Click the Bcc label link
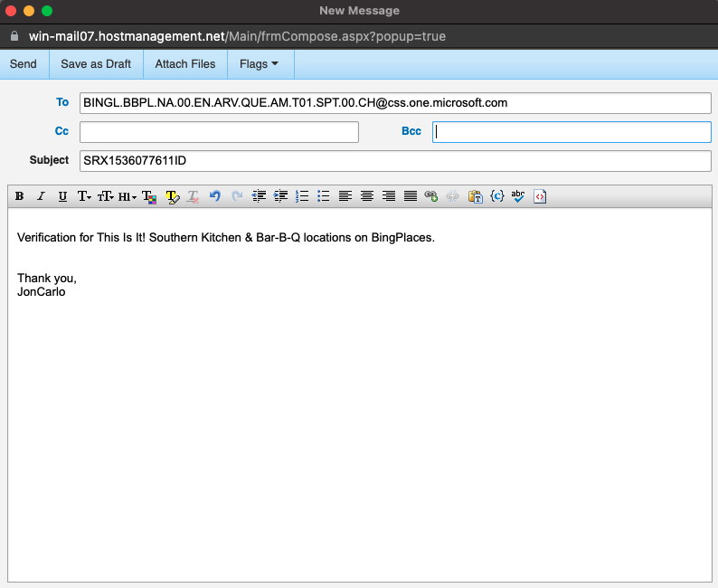 [x=411, y=131]
